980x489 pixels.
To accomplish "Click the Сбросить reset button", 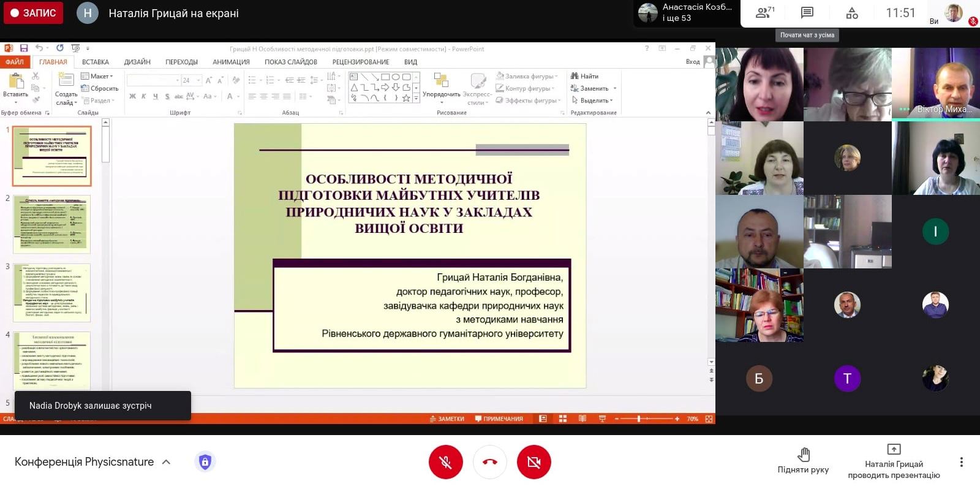I will click(x=100, y=88).
